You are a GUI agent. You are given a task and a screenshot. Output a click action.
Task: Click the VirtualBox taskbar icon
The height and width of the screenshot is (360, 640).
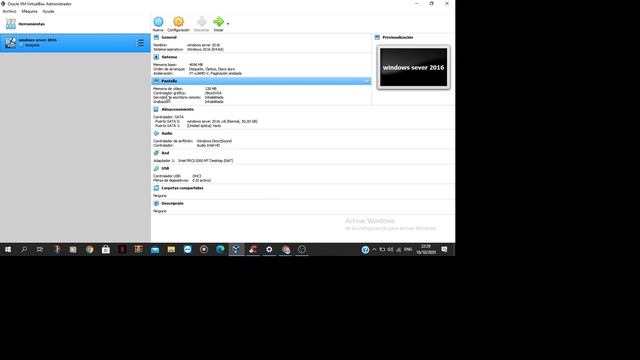pyautogui.click(x=236, y=249)
